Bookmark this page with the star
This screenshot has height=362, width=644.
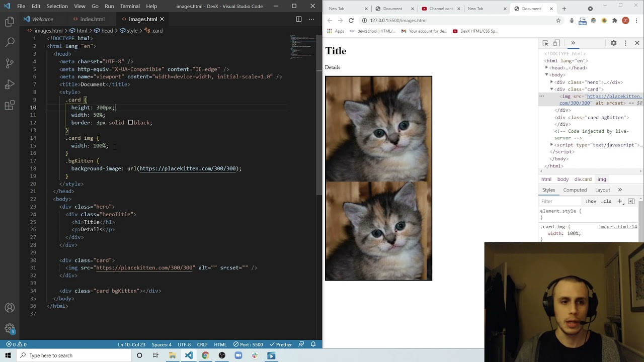pos(558,21)
